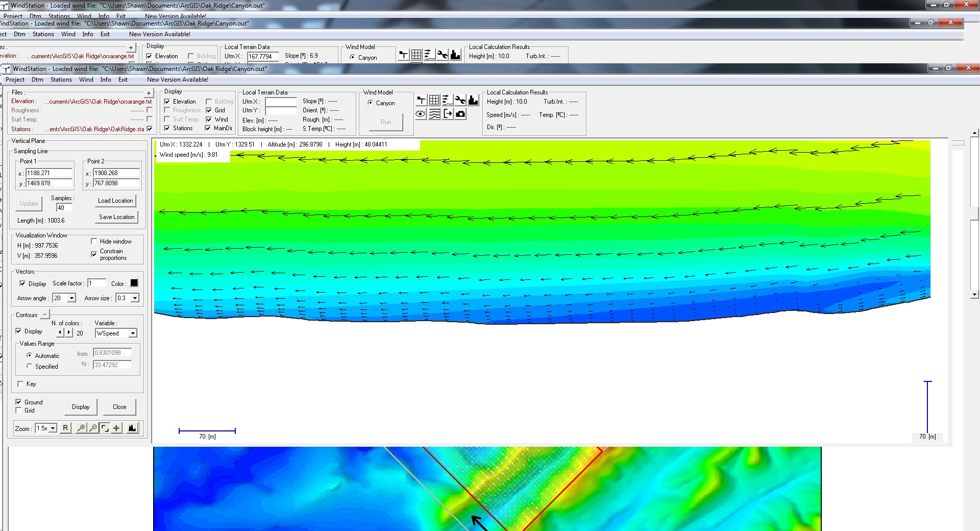Viewport: 980px width, 531px height.
Task: Open the wrench settings tool icon
Action: tap(460, 100)
